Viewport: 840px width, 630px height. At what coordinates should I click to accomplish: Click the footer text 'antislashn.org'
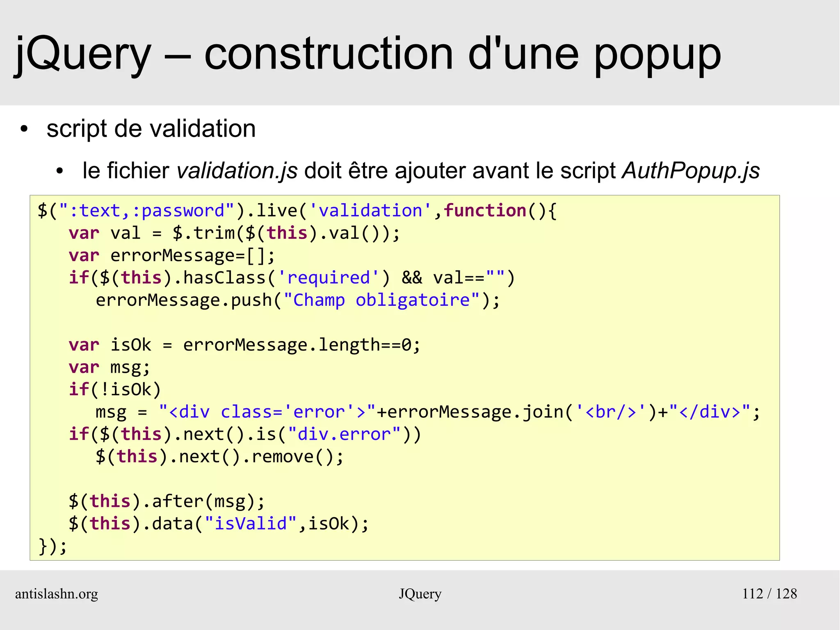[57, 594]
